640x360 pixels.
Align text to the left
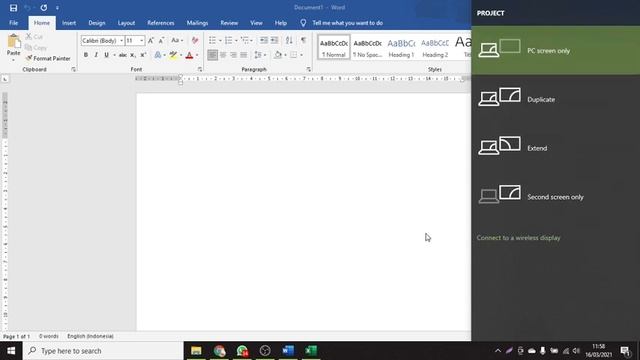pos(212,55)
